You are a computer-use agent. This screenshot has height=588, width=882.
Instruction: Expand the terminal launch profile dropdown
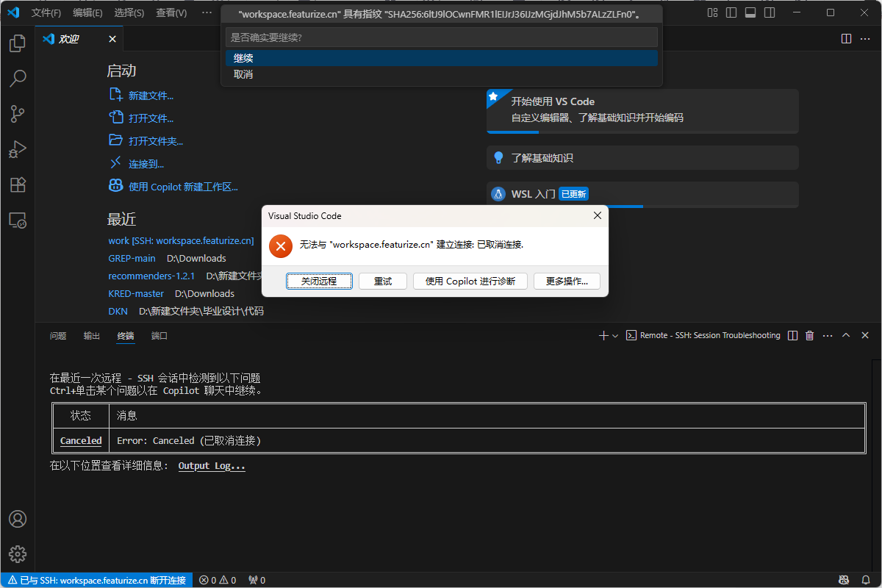[615, 335]
